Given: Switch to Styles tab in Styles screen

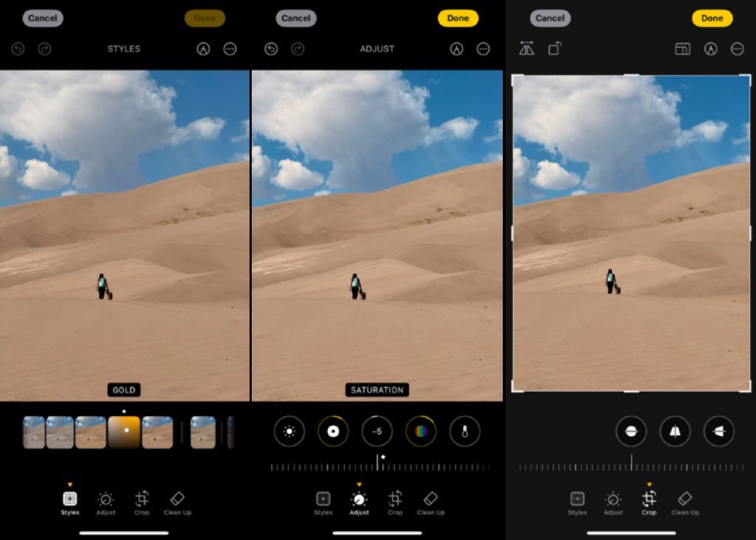Looking at the screenshot, I should pyautogui.click(x=70, y=503).
